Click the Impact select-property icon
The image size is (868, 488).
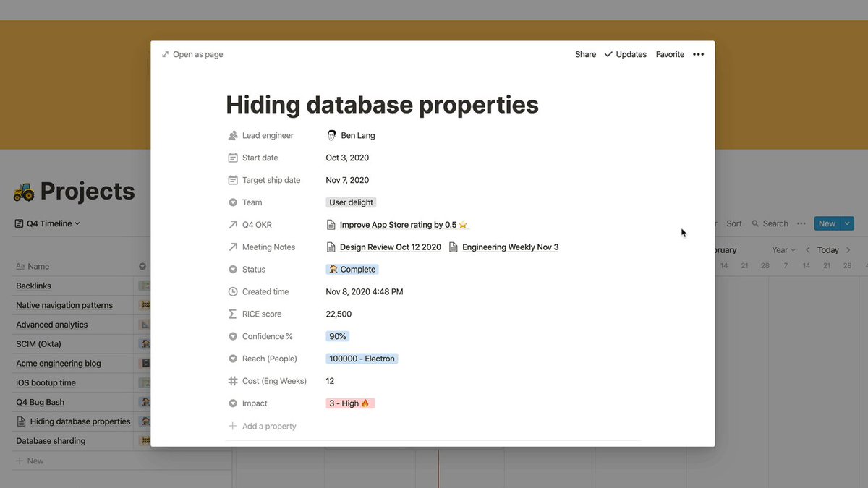coord(233,403)
